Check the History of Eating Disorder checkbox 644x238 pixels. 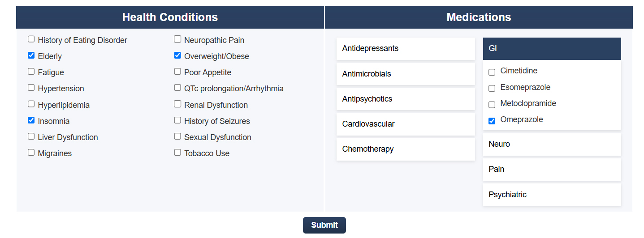(x=31, y=39)
